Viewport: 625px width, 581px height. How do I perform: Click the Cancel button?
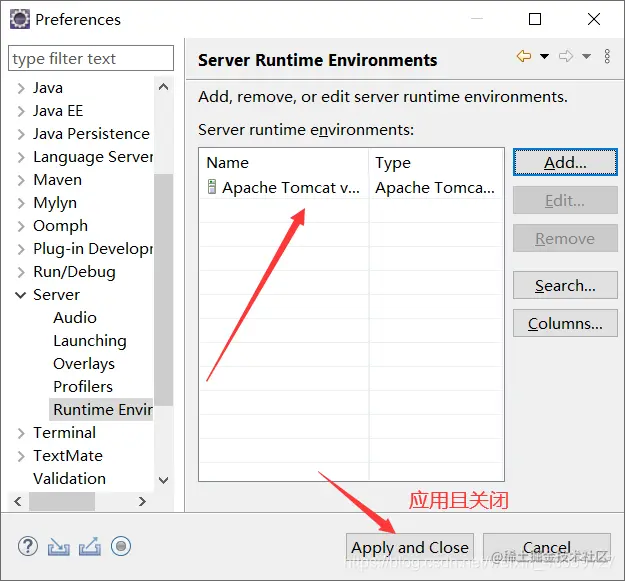pos(547,547)
